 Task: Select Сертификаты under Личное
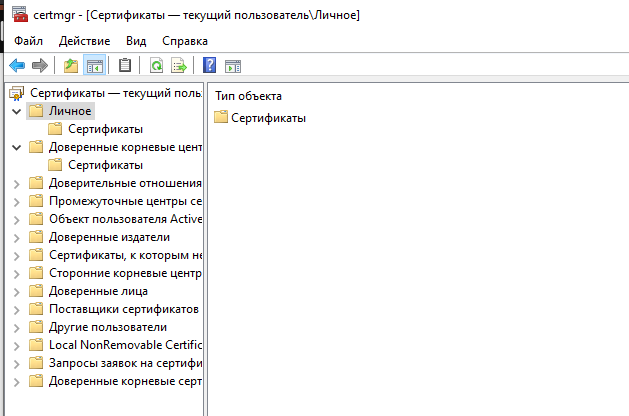click(x=106, y=129)
